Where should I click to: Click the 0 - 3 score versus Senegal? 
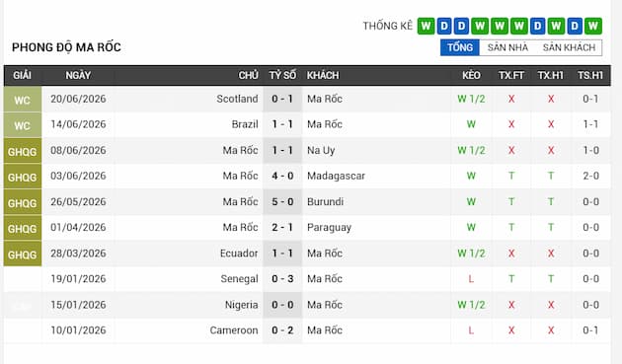click(282, 279)
